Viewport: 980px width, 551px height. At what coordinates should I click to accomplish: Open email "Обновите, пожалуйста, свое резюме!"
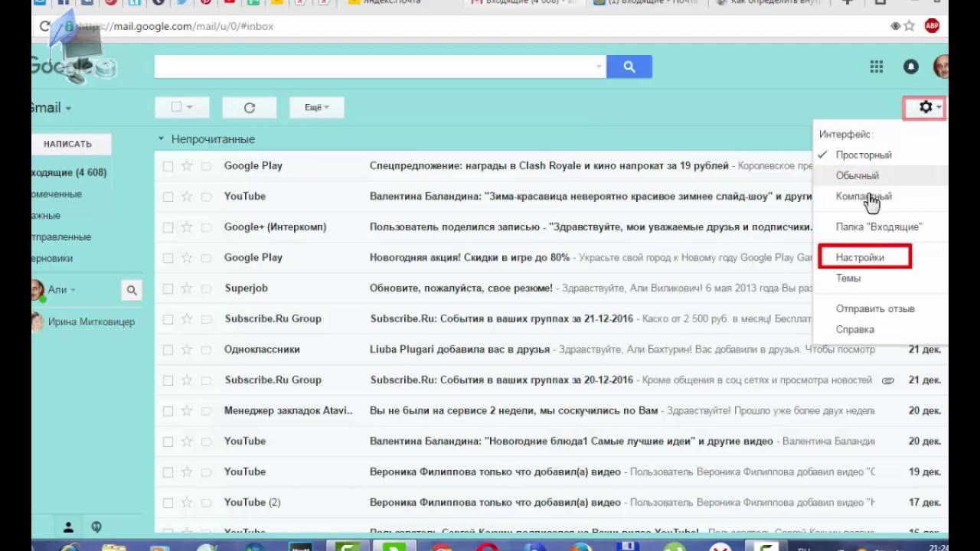pos(461,289)
